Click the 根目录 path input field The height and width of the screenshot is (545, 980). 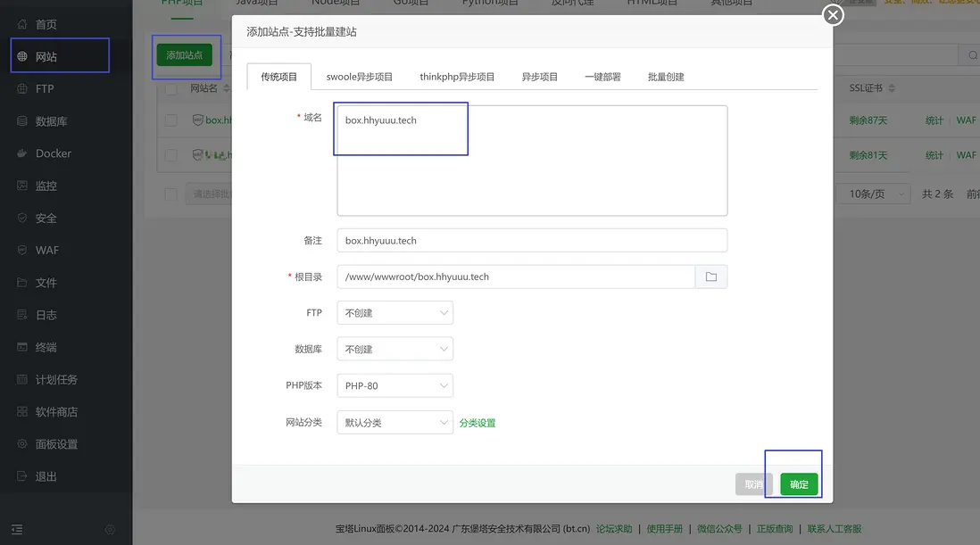click(516, 277)
